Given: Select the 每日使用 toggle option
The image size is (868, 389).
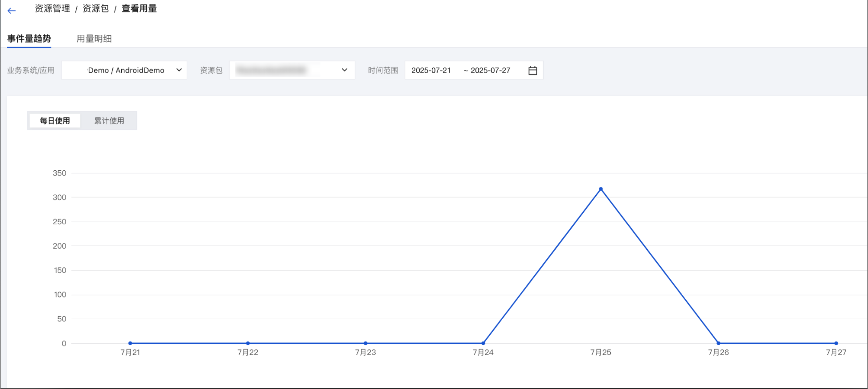Looking at the screenshot, I should click(55, 121).
